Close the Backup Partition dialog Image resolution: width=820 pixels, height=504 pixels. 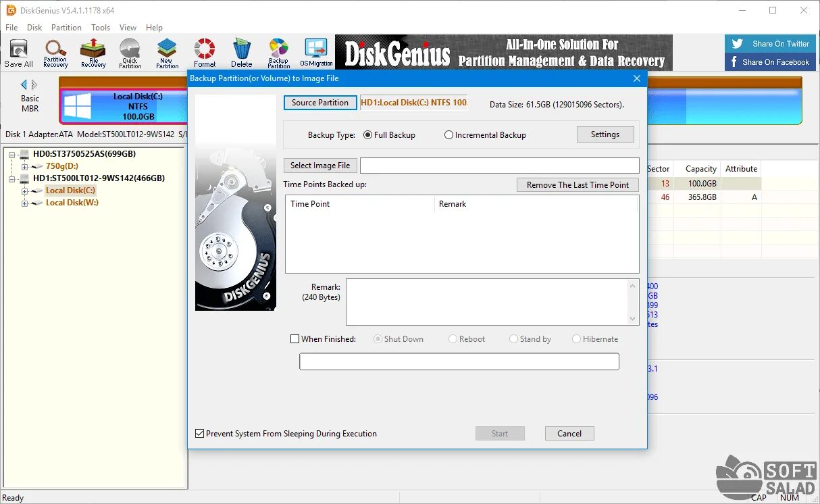[636, 78]
